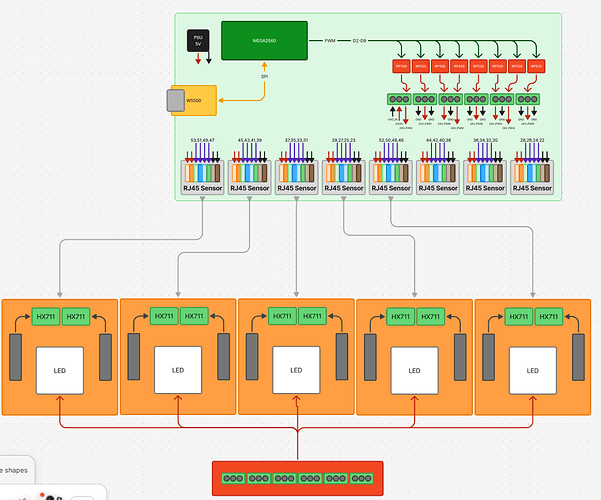Select LED box in the middle orange panel

pyautogui.click(x=296, y=370)
